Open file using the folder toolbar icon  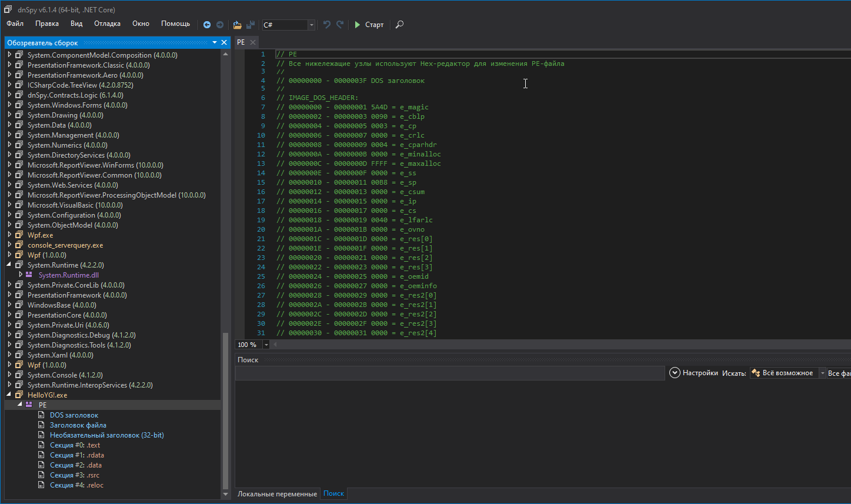237,25
